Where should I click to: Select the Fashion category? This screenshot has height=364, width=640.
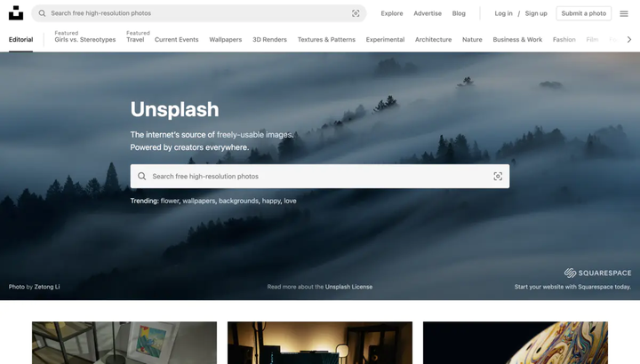pos(564,40)
